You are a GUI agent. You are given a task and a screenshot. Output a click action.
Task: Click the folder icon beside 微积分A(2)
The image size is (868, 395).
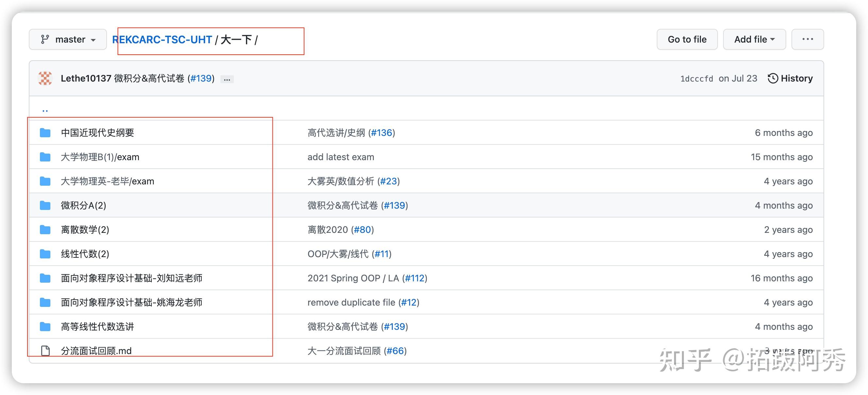tap(44, 205)
